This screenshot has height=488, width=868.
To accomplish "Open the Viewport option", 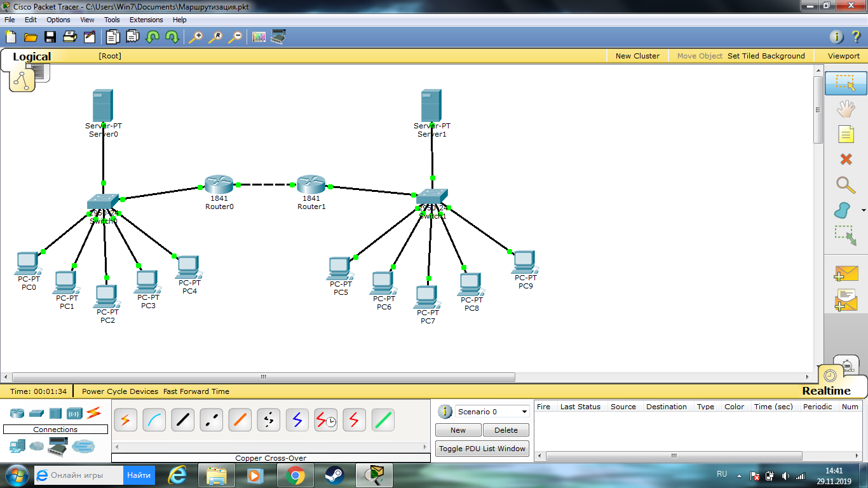I will [x=844, y=56].
